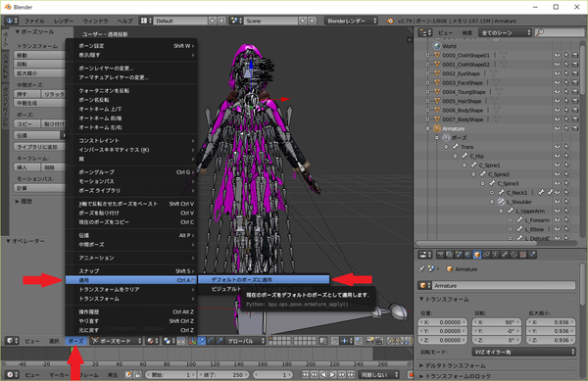Open ボーン設定 in the pose menu
Viewport: 588px width, 381px height.
(131, 46)
